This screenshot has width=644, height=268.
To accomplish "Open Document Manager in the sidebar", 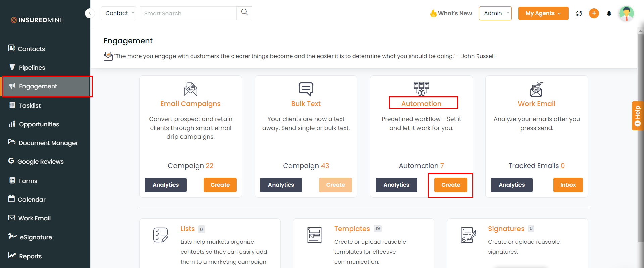I will point(48,143).
